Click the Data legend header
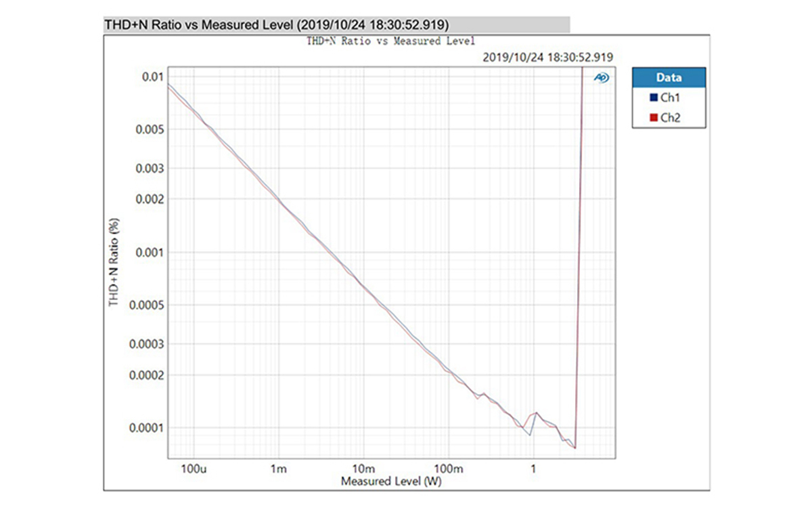812x516 pixels. (x=669, y=77)
